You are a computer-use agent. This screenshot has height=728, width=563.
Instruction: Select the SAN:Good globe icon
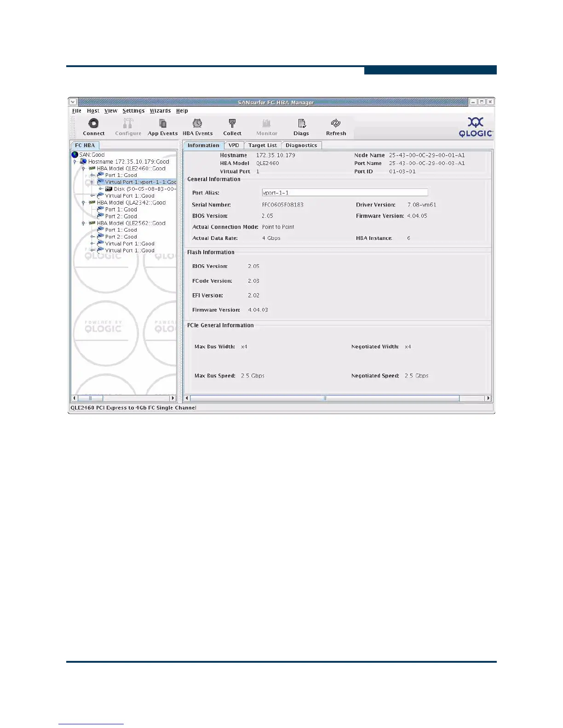point(75,154)
